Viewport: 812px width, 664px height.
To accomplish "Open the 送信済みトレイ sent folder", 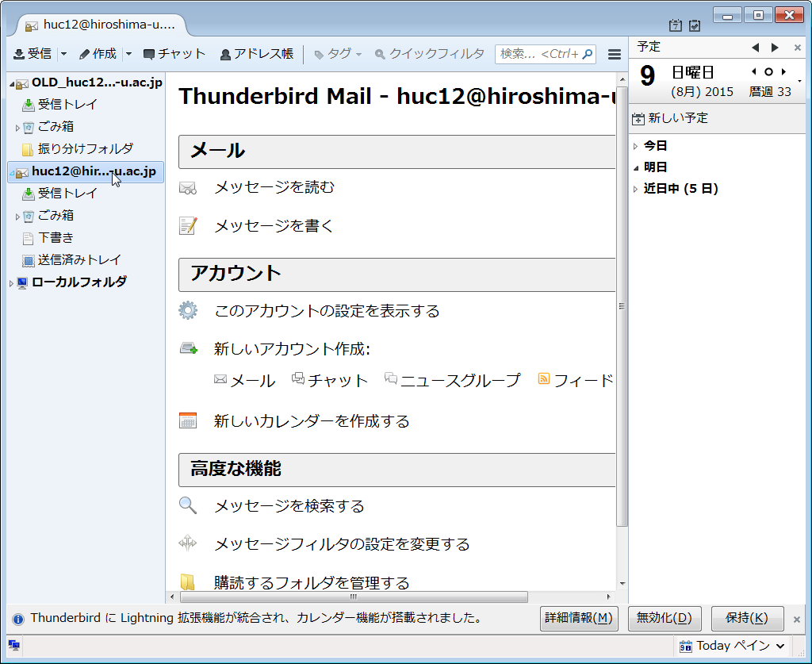I will 79,260.
